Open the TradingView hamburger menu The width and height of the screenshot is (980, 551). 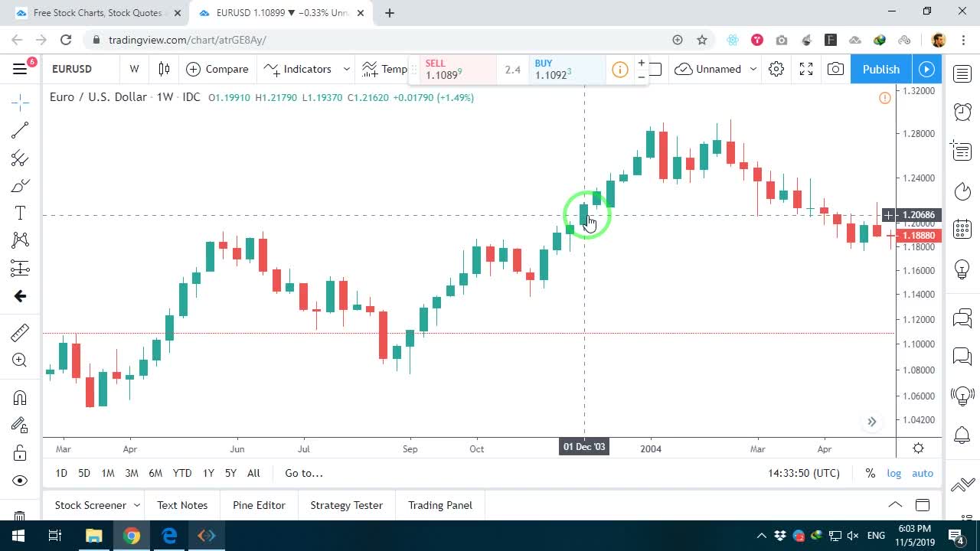click(x=20, y=69)
